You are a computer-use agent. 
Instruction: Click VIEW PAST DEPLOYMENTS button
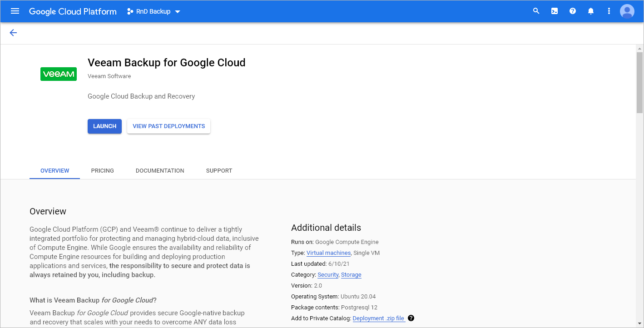[168, 126]
